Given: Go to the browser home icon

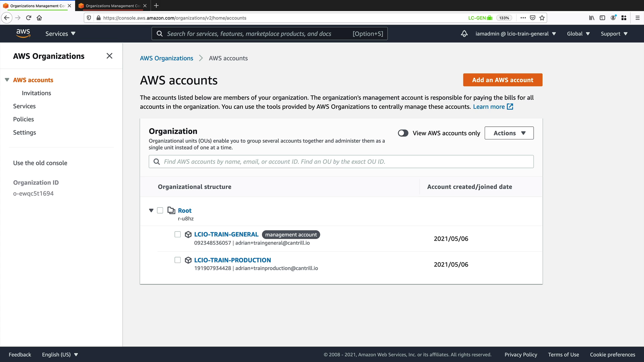Looking at the screenshot, I should pyautogui.click(x=39, y=18).
